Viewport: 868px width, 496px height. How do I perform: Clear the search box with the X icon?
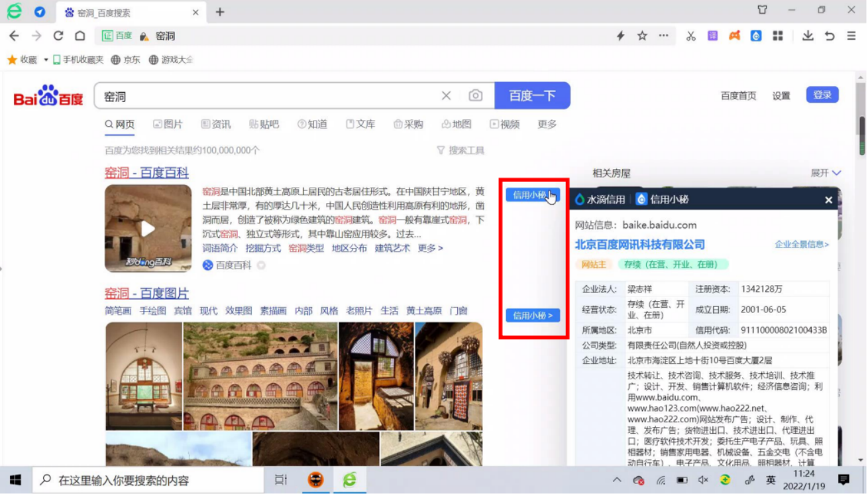tap(447, 96)
